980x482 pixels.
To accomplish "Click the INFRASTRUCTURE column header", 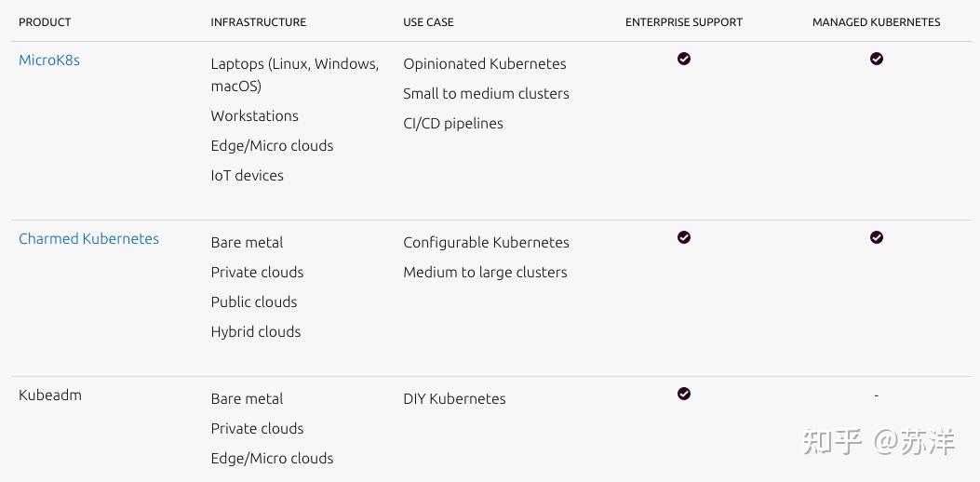I will [x=258, y=22].
